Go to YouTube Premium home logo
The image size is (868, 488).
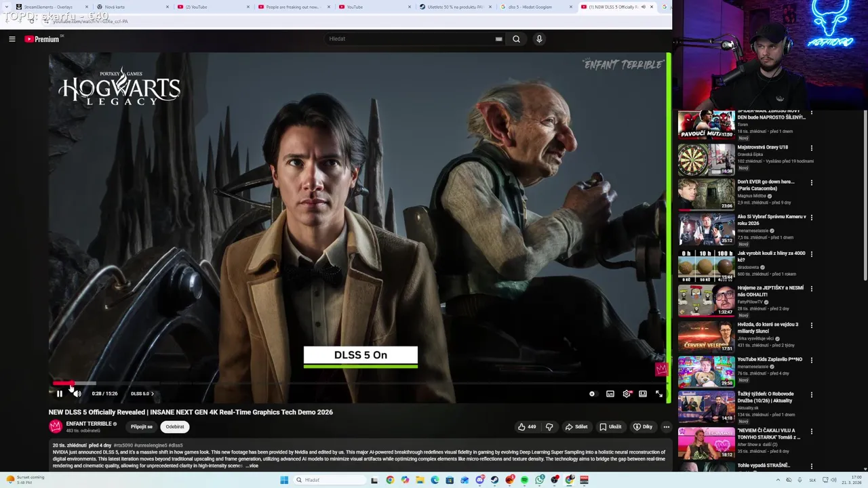(42, 39)
